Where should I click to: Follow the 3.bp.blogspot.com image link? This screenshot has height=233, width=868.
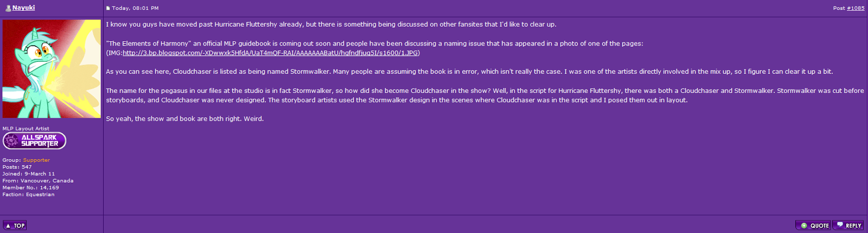tap(270, 53)
